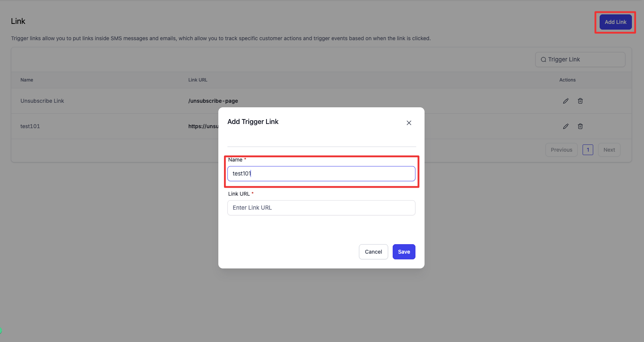
Task: Focus the Name input field
Action: click(321, 174)
